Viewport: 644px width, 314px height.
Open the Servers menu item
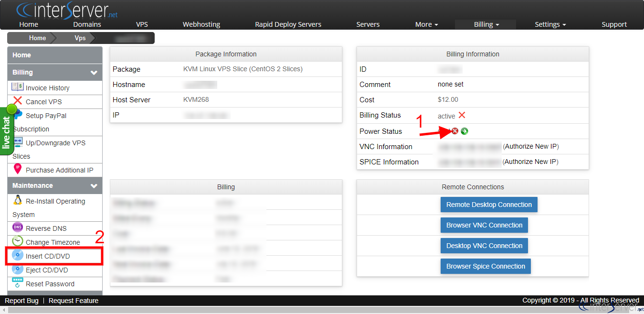click(368, 24)
